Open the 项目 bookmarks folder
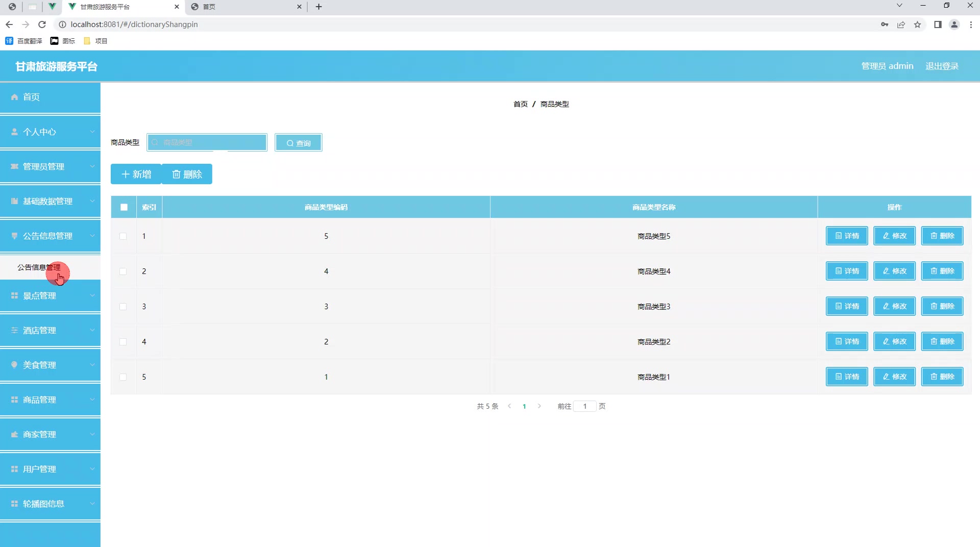This screenshot has height=547, width=980. 95,41
